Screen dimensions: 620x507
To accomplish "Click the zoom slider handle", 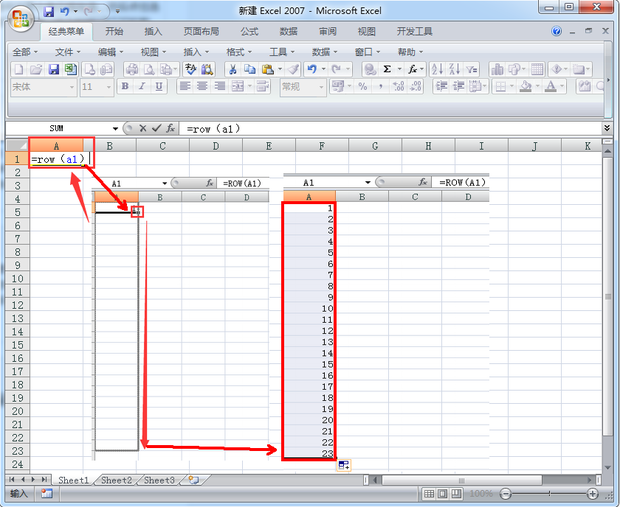I will (549, 493).
